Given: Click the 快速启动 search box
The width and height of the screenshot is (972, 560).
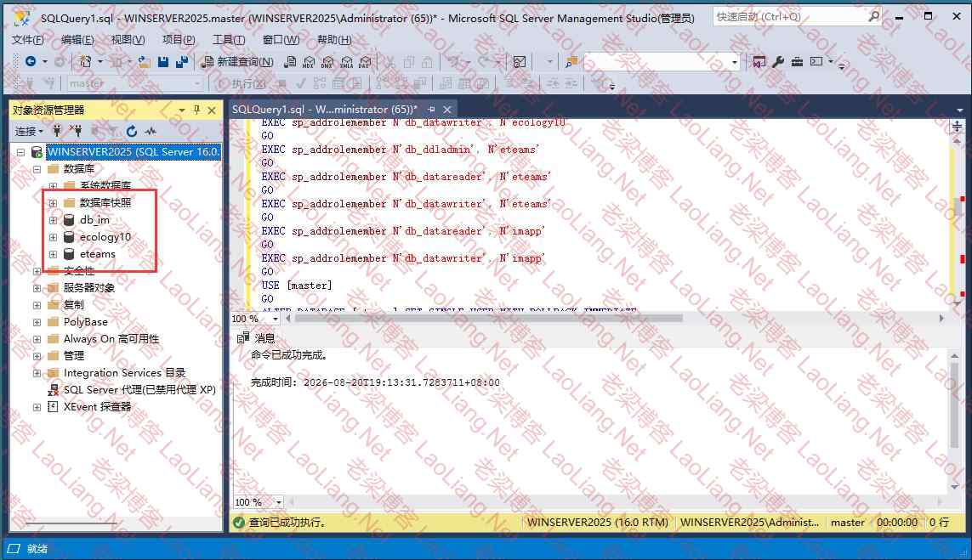Looking at the screenshot, I should pos(797,17).
